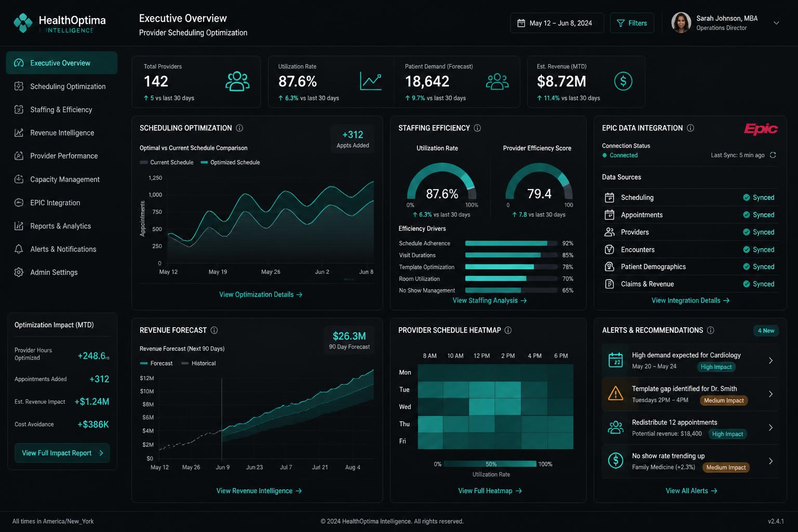Expand the High demand Cardiology alert chevron

(x=770, y=361)
